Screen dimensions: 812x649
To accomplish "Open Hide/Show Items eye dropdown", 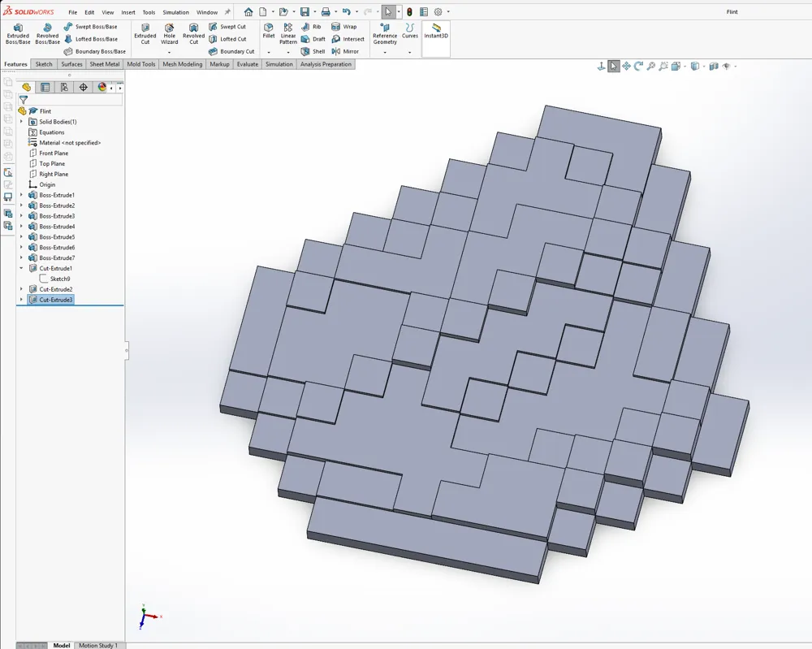I will (x=735, y=67).
